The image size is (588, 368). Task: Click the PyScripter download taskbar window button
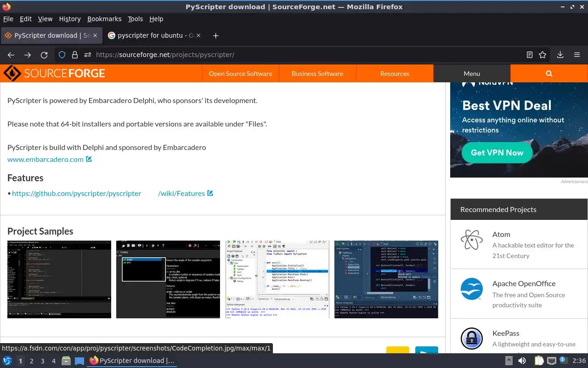132,361
